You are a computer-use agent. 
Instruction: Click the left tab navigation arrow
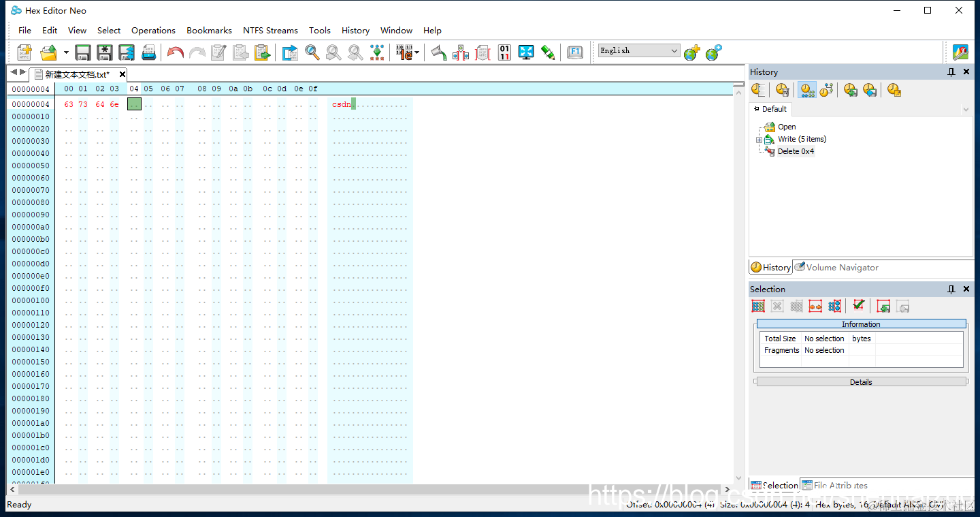click(x=14, y=72)
